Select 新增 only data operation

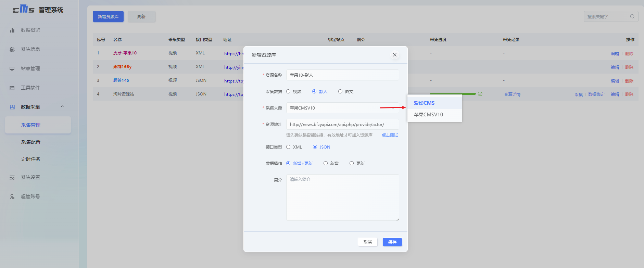326,163
